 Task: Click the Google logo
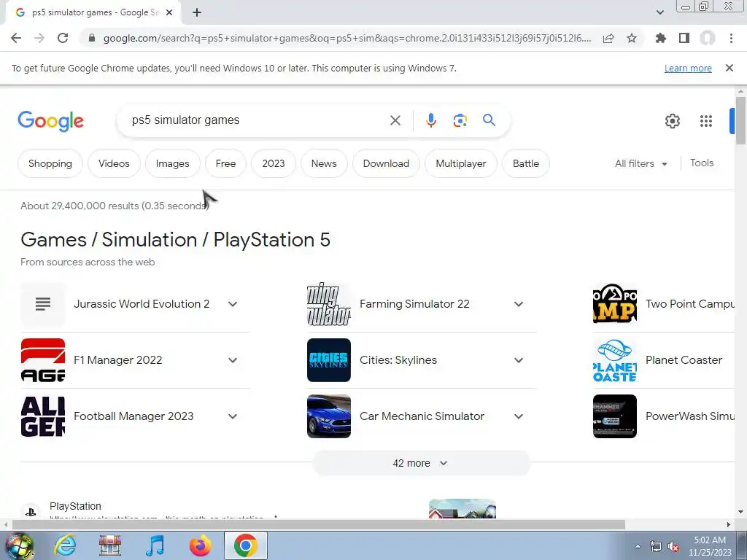tap(50, 121)
